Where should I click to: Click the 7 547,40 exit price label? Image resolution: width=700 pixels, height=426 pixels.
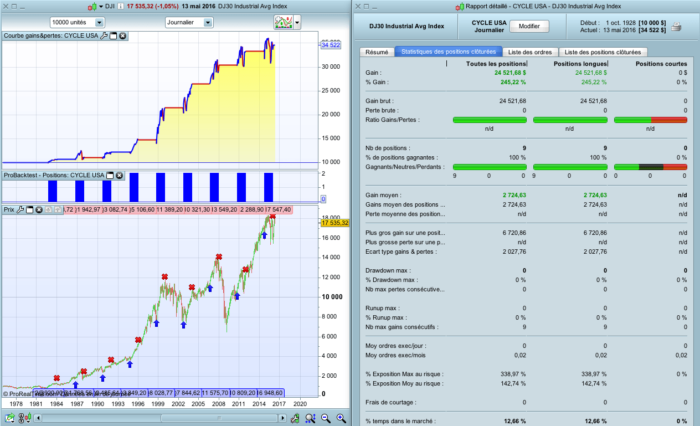[x=279, y=209]
